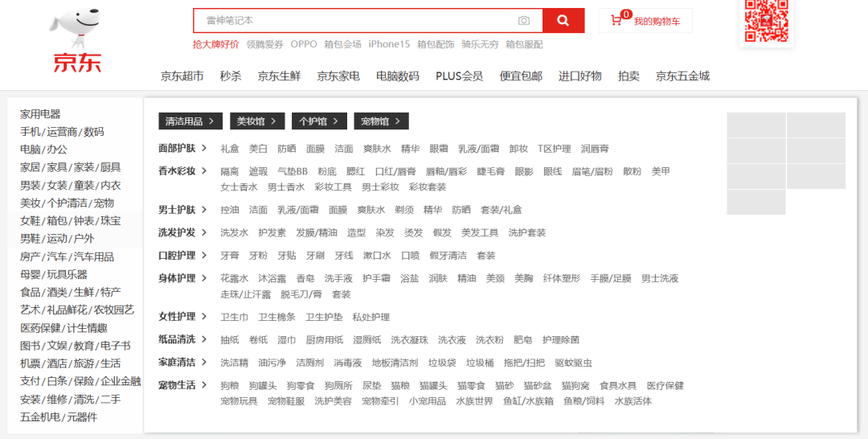Click 剃须 under 男士护肤
Viewport: 868px width, 439px height.
tap(404, 210)
